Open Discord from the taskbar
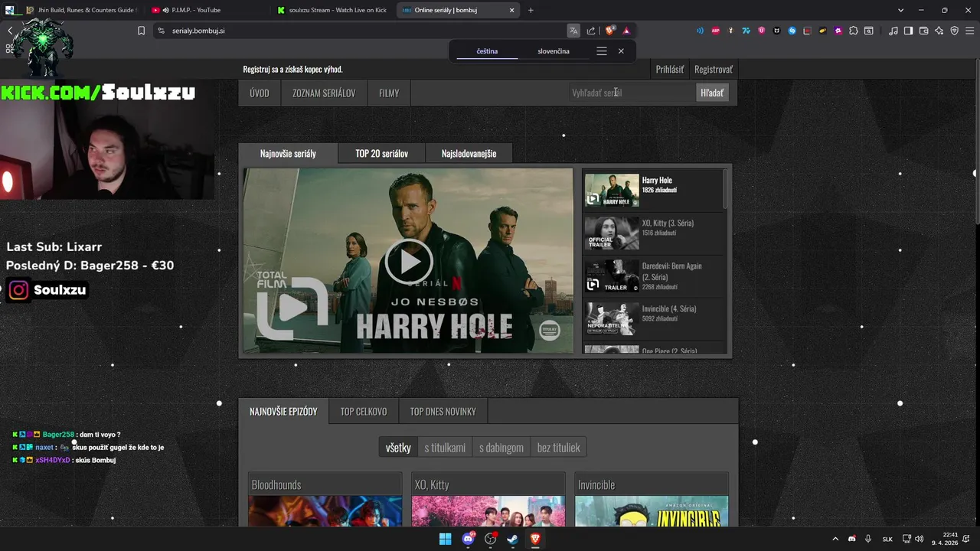Viewport: 980px width, 551px height. (468, 539)
